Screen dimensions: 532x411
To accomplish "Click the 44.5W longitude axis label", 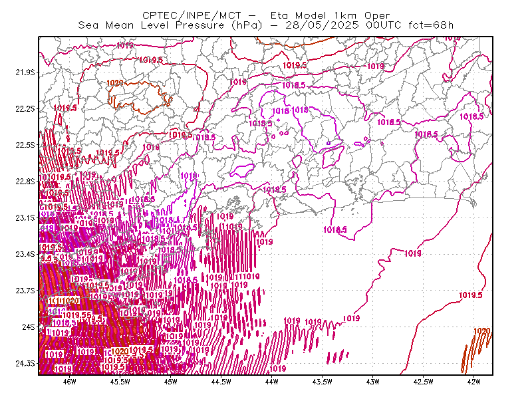I will [x=221, y=382].
